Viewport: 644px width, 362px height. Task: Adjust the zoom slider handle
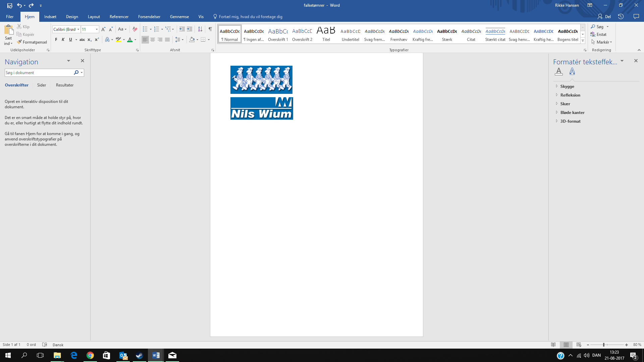603,345
